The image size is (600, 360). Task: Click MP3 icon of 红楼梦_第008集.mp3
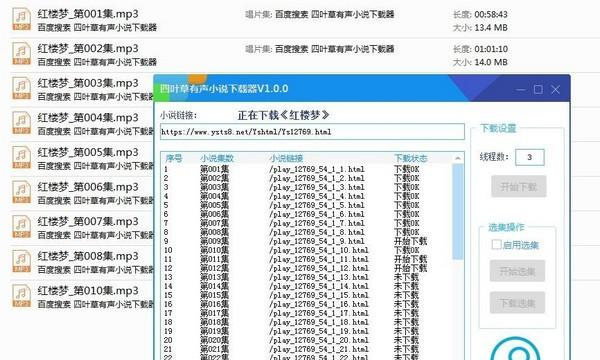point(21,261)
